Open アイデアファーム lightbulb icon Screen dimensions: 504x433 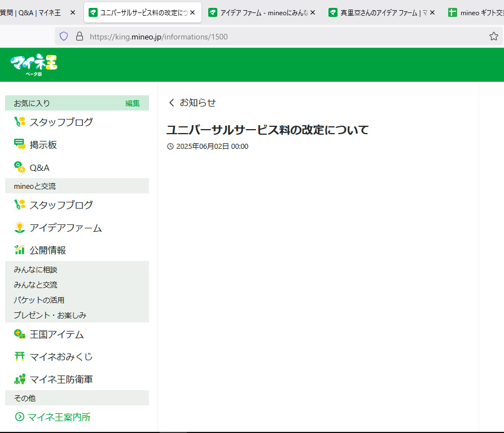[x=20, y=228]
